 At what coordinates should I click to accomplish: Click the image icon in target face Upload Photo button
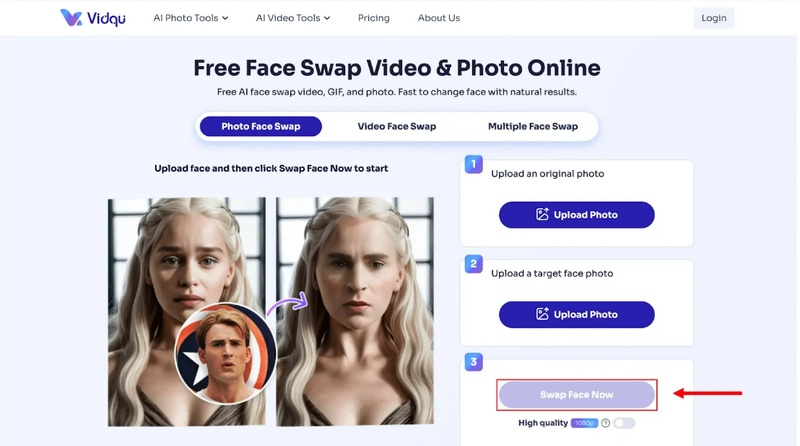pyautogui.click(x=542, y=314)
